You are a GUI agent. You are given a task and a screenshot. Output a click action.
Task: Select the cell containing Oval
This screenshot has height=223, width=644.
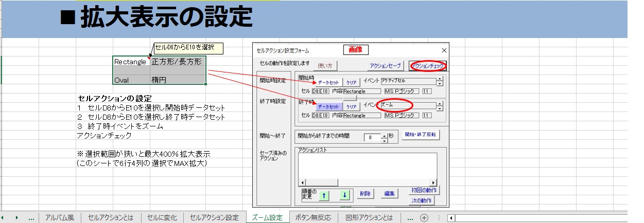(131, 80)
